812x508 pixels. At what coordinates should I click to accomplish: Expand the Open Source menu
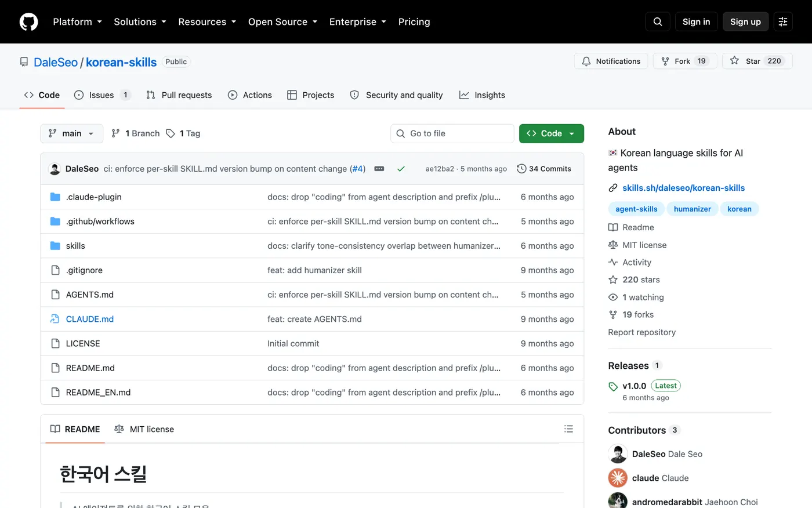(282, 21)
